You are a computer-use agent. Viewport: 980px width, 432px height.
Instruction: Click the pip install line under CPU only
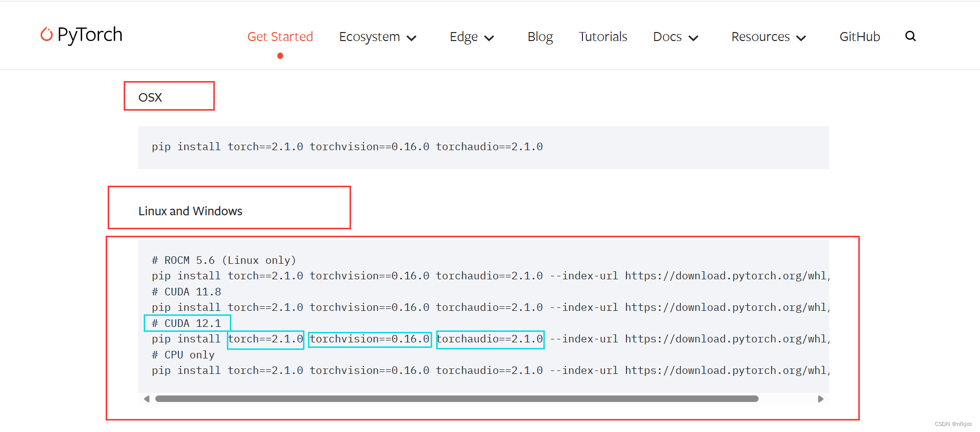[x=490, y=370]
